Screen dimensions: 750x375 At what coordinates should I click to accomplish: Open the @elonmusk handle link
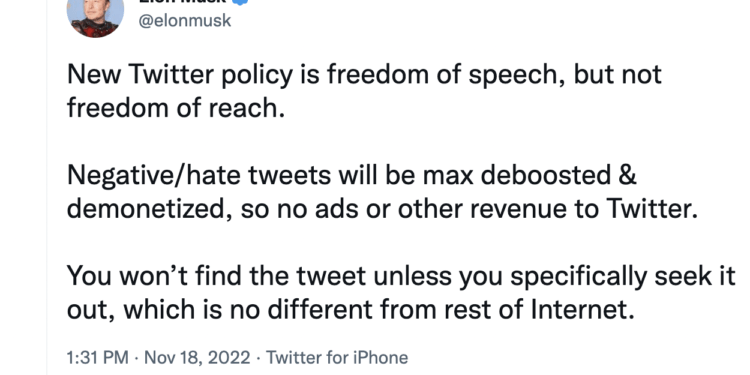[185, 21]
